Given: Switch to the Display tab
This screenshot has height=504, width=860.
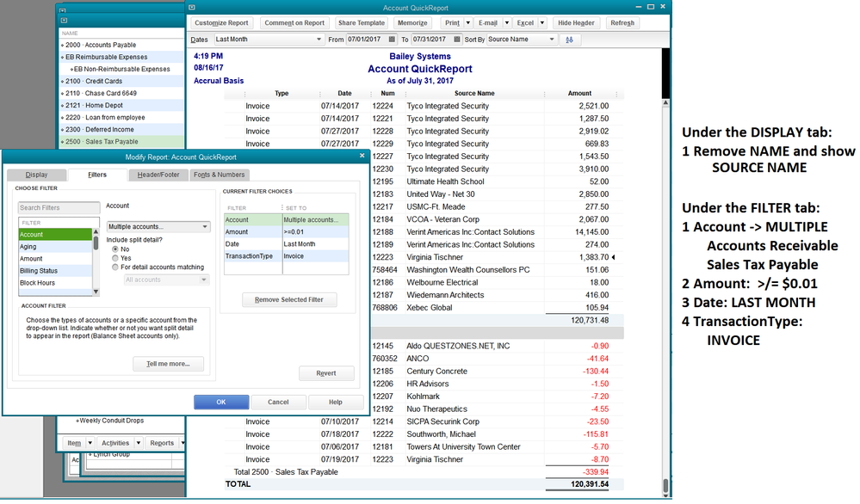Looking at the screenshot, I should click(x=37, y=175).
